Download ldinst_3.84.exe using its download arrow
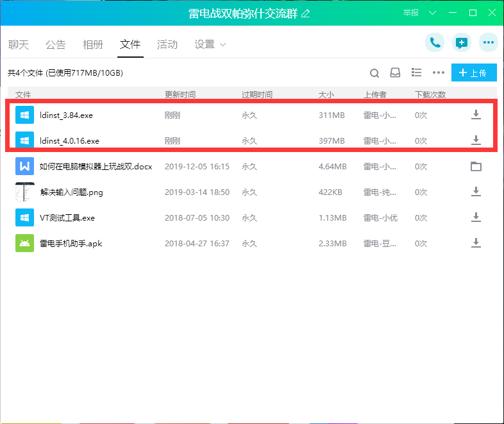Viewport: 504px width, 424px height. pyautogui.click(x=476, y=115)
